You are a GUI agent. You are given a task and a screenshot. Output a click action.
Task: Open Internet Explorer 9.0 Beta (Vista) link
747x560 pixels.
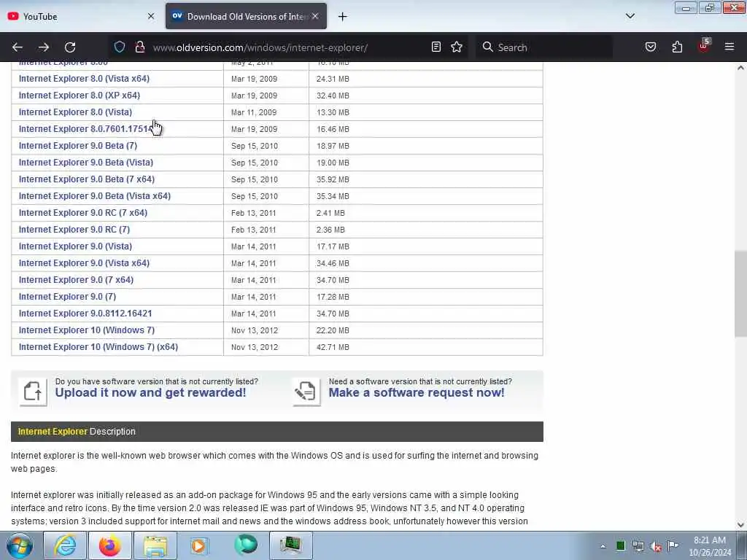[x=86, y=163]
